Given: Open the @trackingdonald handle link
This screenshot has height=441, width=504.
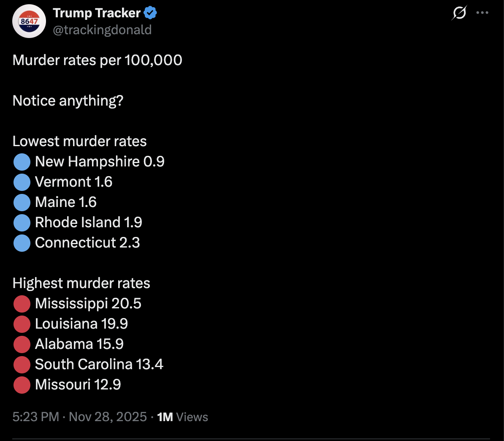Looking at the screenshot, I should coord(102,30).
